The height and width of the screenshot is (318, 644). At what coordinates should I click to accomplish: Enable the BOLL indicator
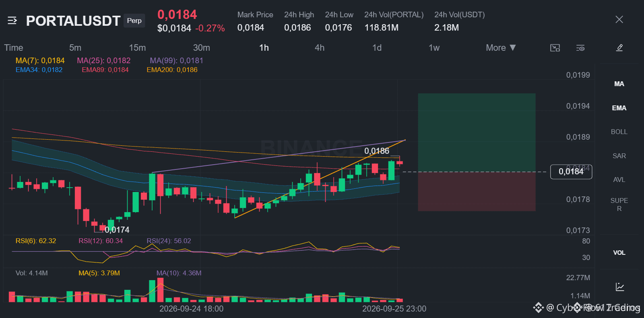click(619, 132)
